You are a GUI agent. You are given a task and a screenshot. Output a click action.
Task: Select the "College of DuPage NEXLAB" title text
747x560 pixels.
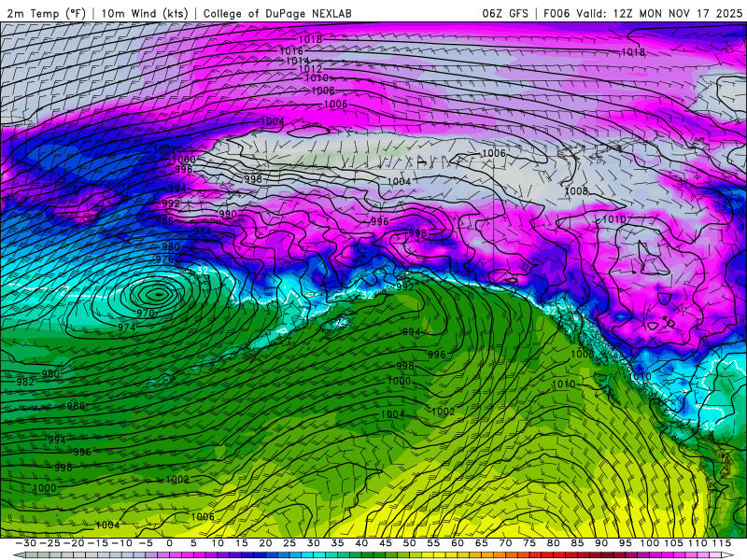pyautogui.click(x=277, y=13)
